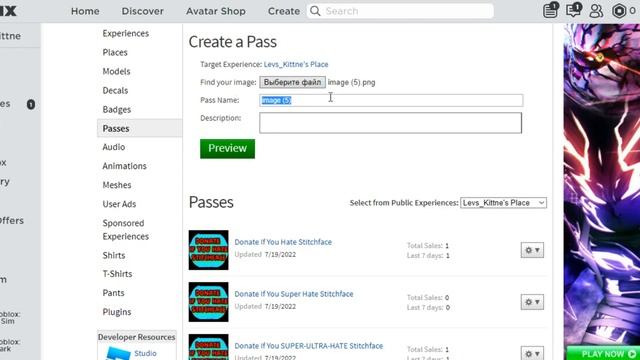Click the anime advertisement banner image
This screenshot has height=360, width=640.
pos(602,184)
